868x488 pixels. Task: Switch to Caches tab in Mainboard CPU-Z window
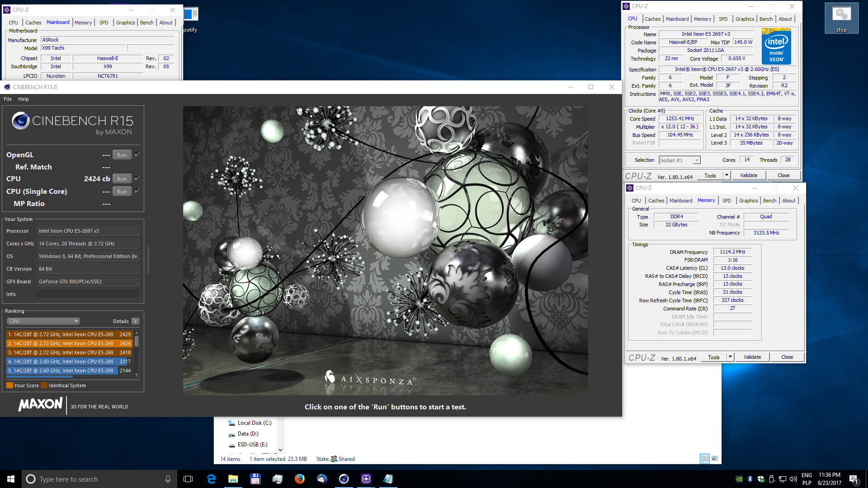click(33, 23)
